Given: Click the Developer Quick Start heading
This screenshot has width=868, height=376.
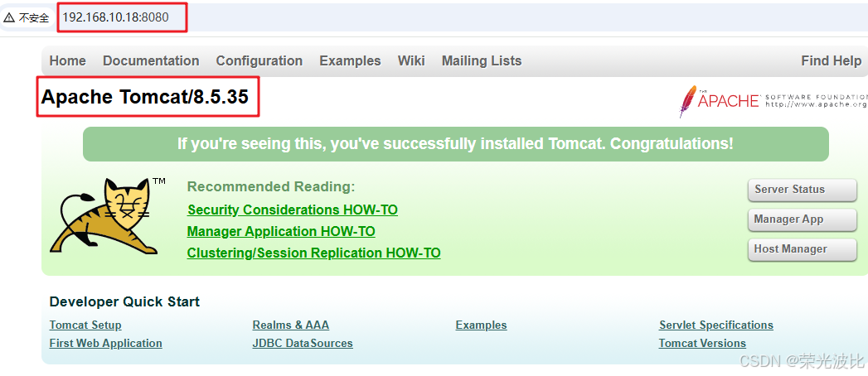Looking at the screenshot, I should pyautogui.click(x=124, y=302).
